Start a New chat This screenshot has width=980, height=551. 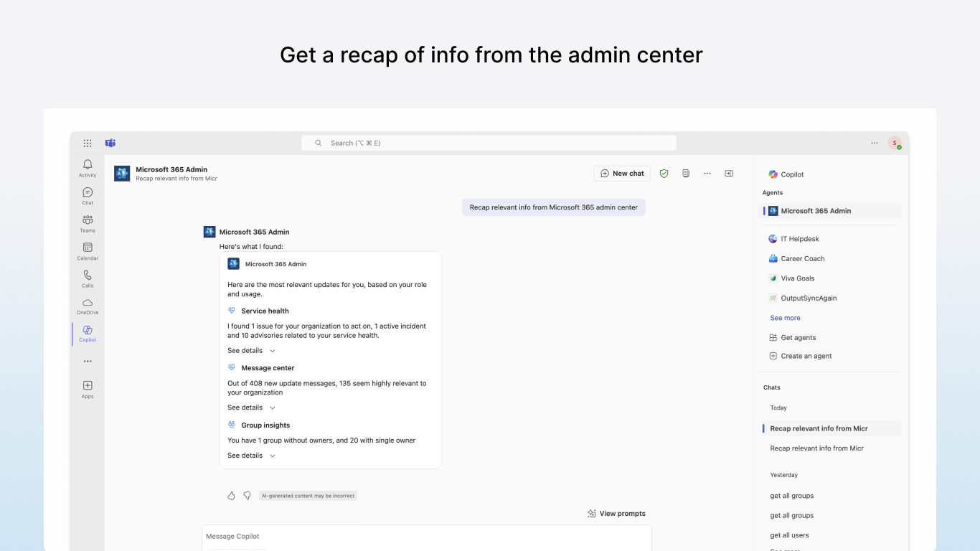622,174
